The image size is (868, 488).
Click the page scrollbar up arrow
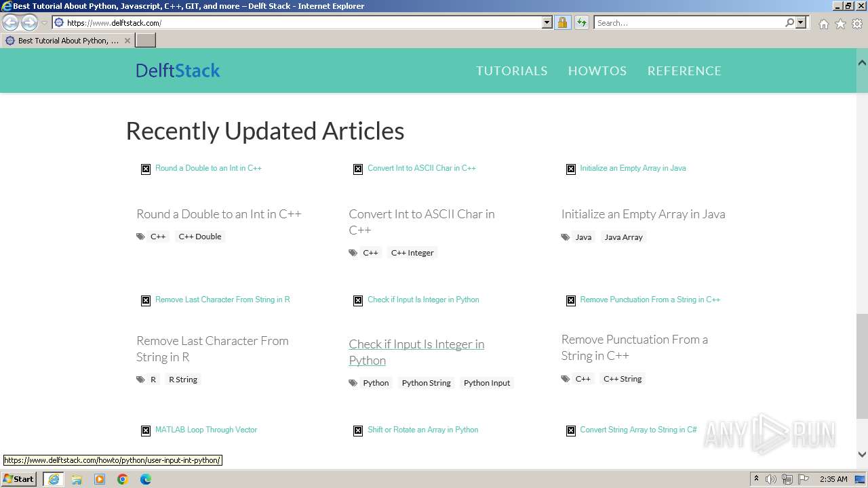point(862,63)
